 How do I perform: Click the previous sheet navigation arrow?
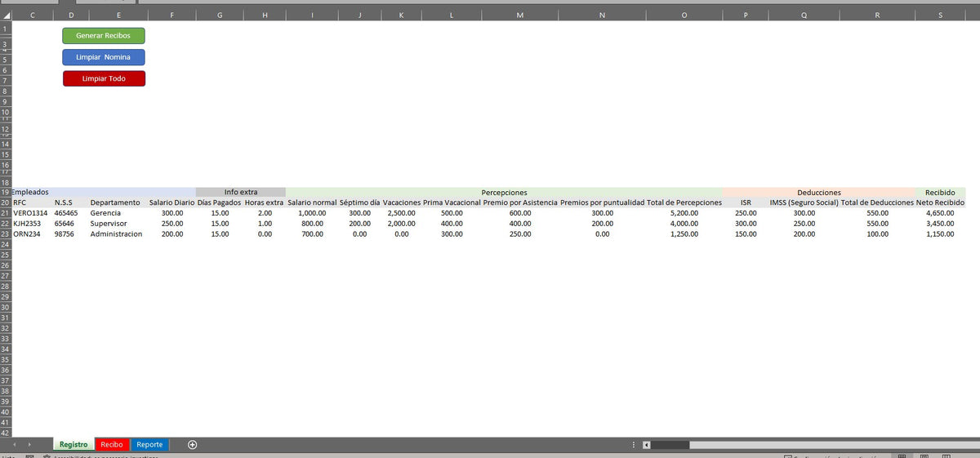[15, 445]
